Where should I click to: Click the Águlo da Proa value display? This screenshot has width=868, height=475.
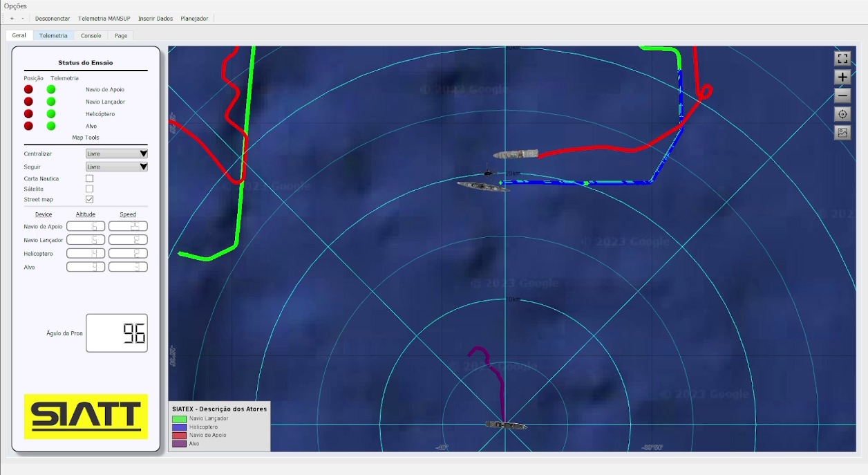click(x=117, y=333)
